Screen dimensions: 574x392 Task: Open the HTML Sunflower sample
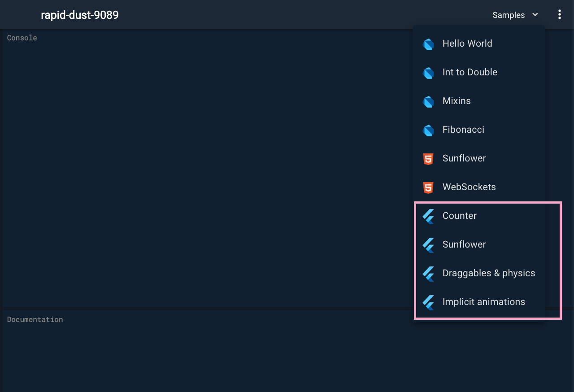click(x=479, y=158)
